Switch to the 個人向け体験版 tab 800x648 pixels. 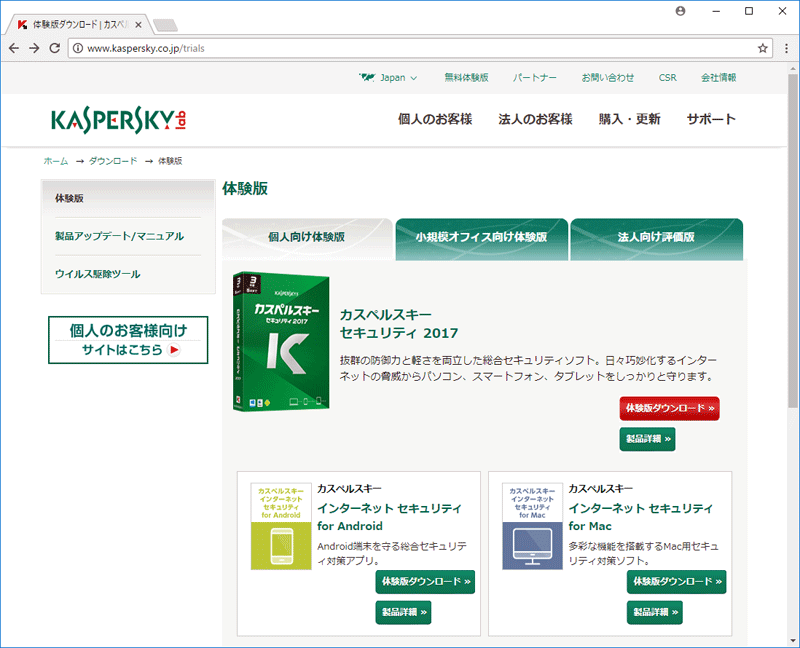[x=307, y=237]
